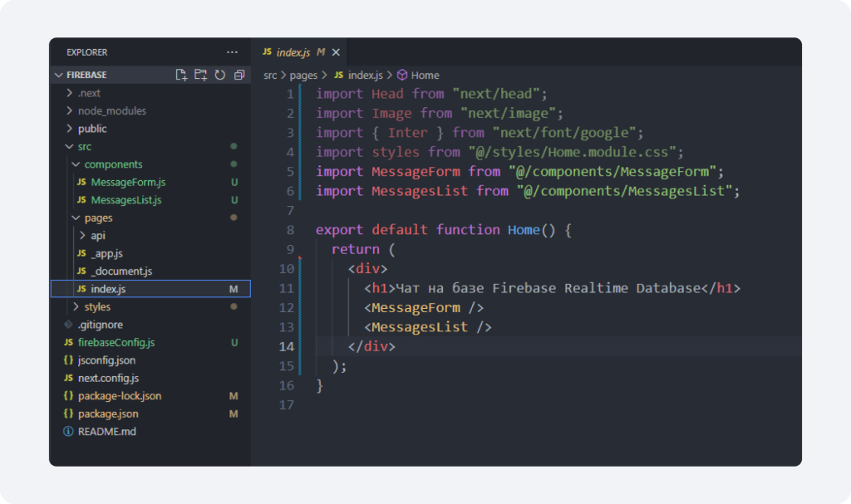Collapse the FIREBASE root folder section
This screenshot has height=504, width=851.
click(x=59, y=75)
